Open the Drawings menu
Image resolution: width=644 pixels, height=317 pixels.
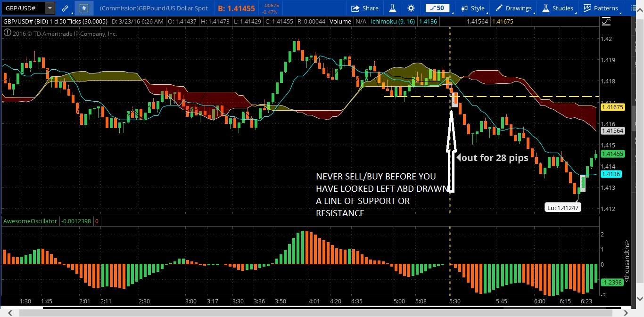tap(513, 8)
